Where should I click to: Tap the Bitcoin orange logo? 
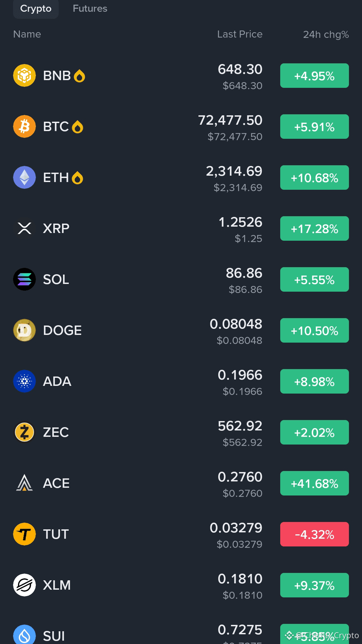click(x=24, y=126)
